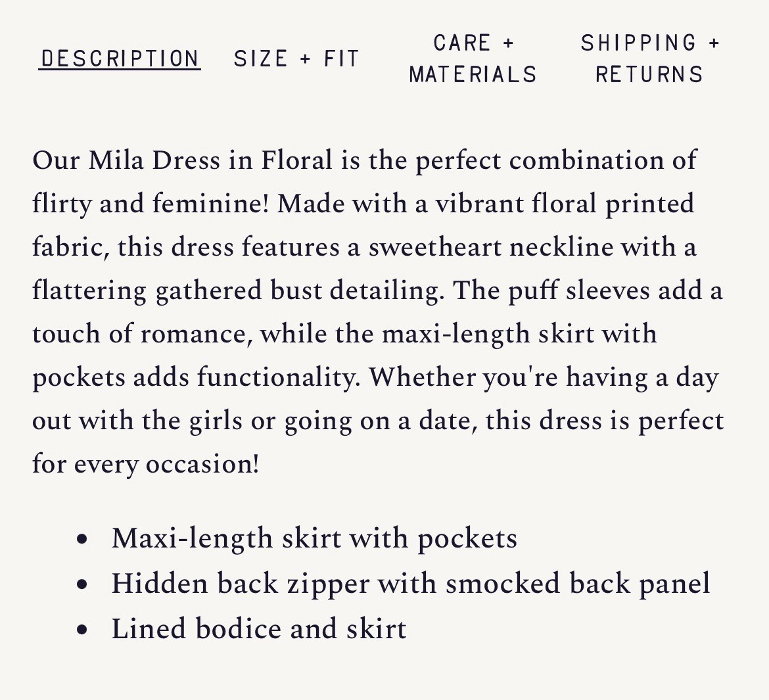
Task: Click the first bullet point marker
Action: pos(82,539)
